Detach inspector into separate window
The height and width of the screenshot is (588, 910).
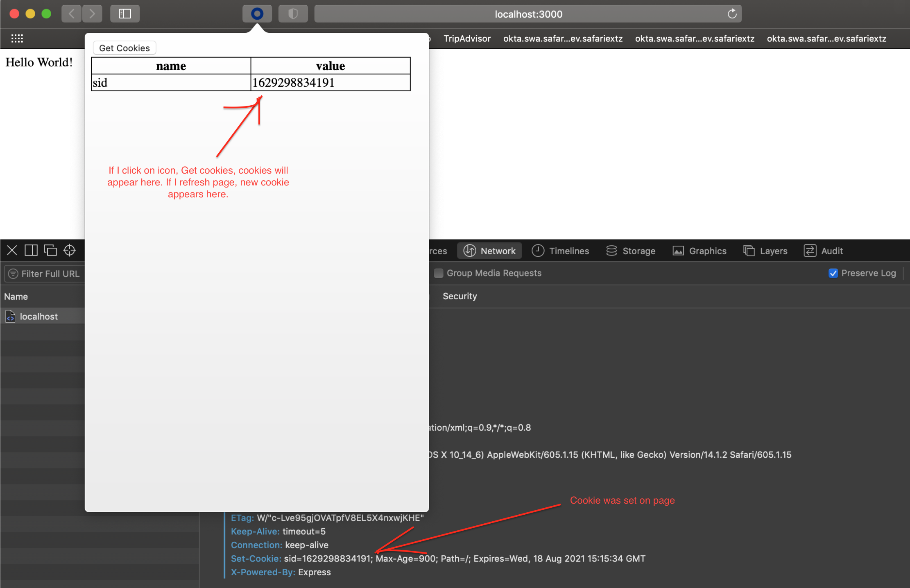point(50,250)
